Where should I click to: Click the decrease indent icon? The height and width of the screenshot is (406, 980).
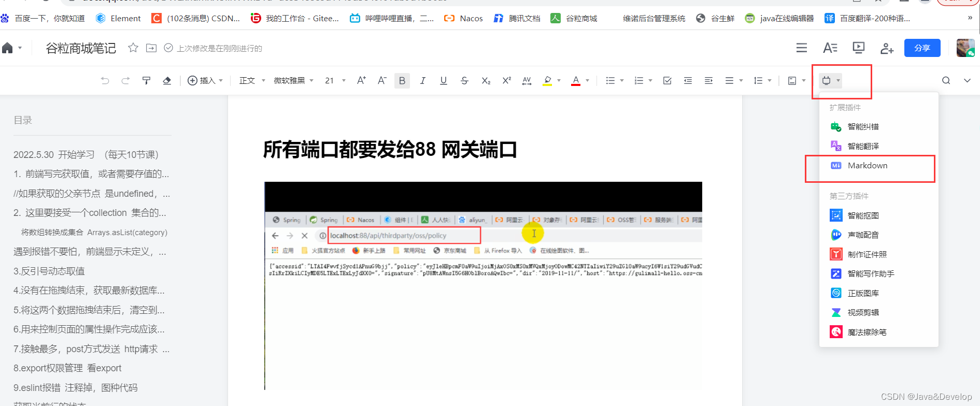[x=688, y=80]
